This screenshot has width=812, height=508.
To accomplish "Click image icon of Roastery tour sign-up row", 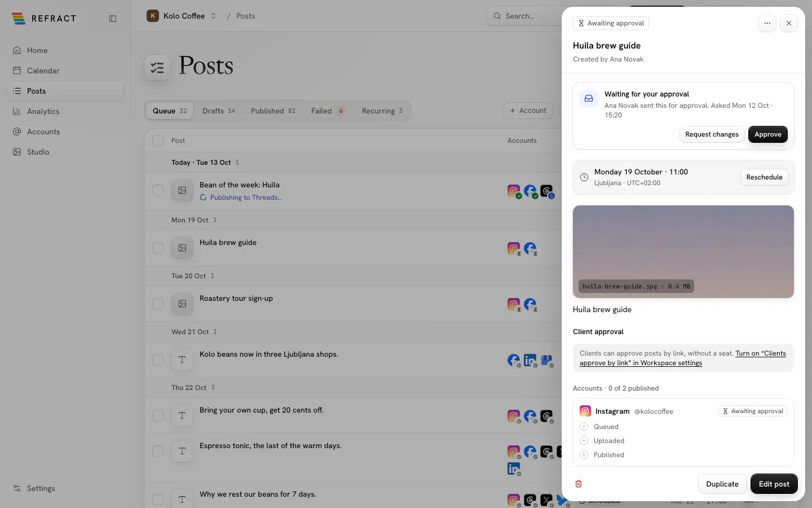I will [x=182, y=304].
